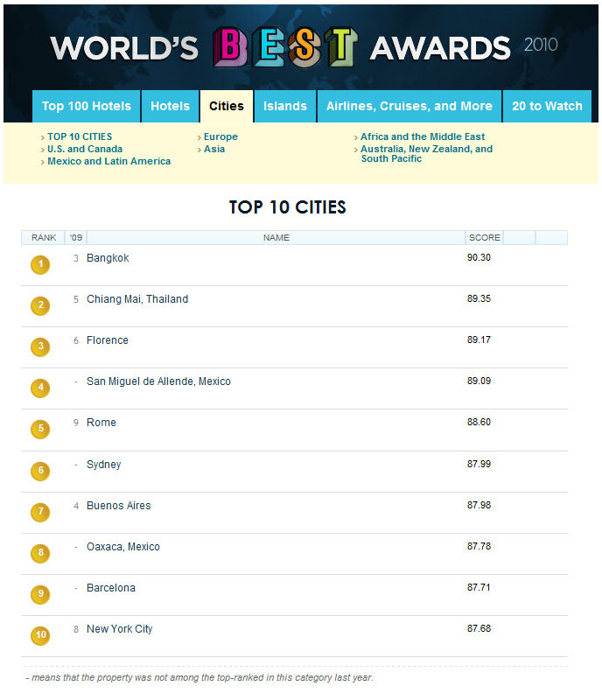Click the gold rank 4 badge
This screenshot has width=602, height=700.
(x=40, y=388)
